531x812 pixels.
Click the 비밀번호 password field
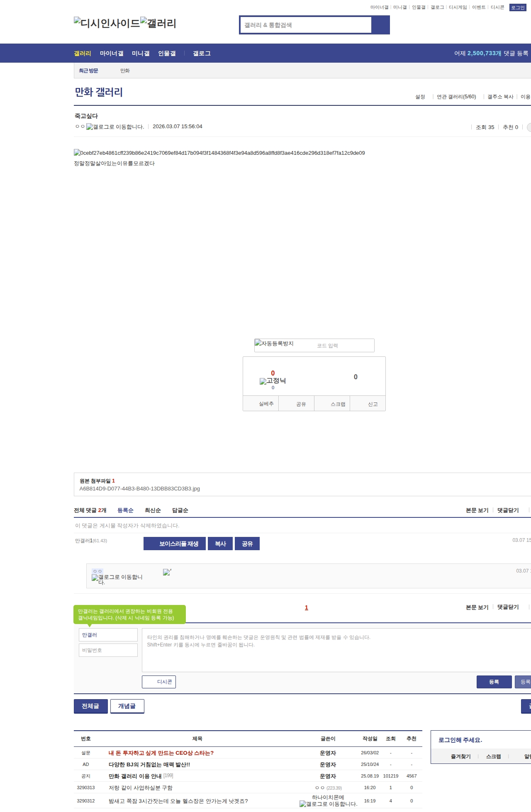point(108,650)
